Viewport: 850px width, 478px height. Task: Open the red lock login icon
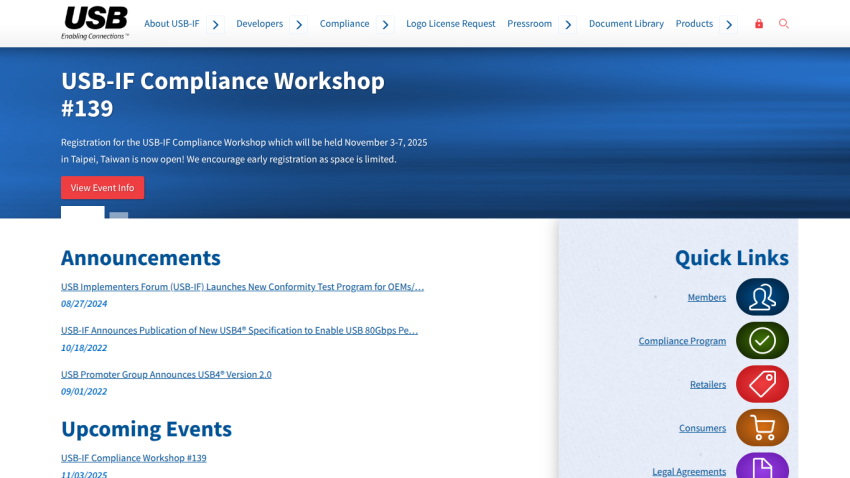(x=759, y=24)
